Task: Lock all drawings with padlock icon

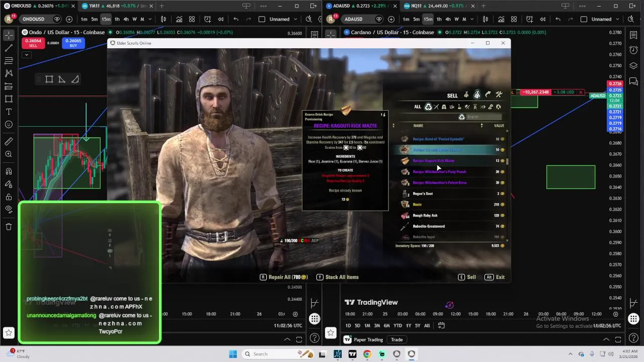Action: [x=9, y=197]
